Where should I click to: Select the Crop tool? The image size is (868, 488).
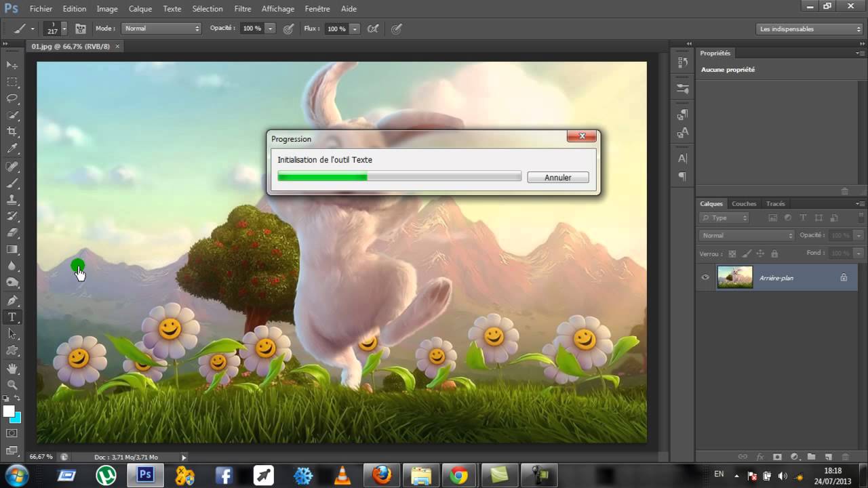click(12, 131)
